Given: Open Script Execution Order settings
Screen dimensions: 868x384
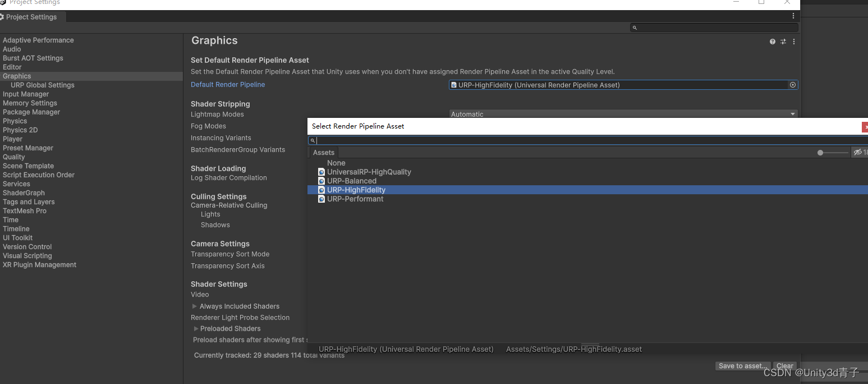Looking at the screenshot, I should (x=39, y=175).
